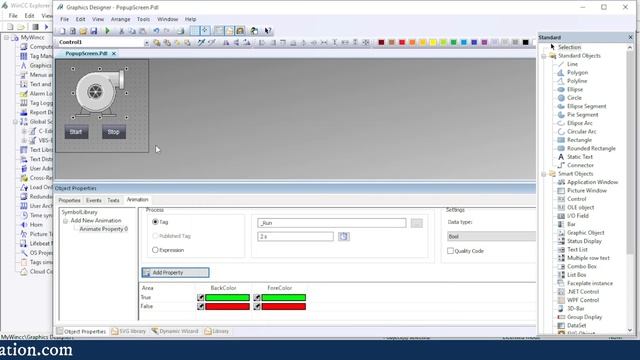Select the Circle object in Standard panel

pyautogui.click(x=574, y=98)
